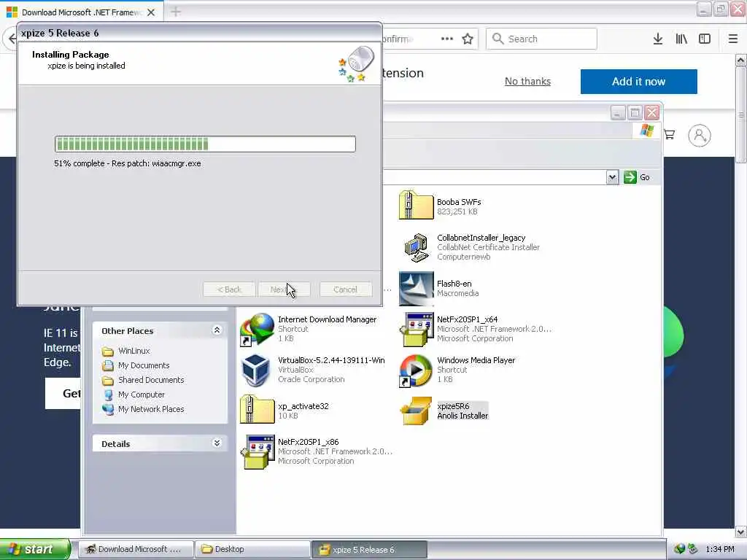
Task: Select the NetFx20SP1_x64 installer icon
Action: [x=416, y=330]
